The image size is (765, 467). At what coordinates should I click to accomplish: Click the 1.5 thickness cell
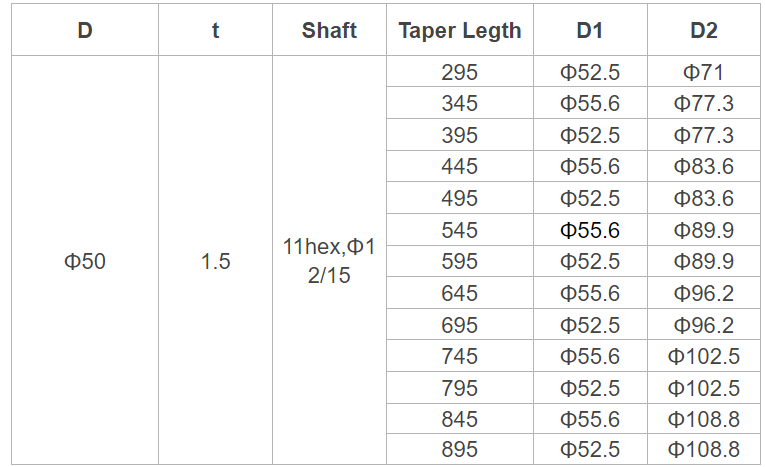215,262
